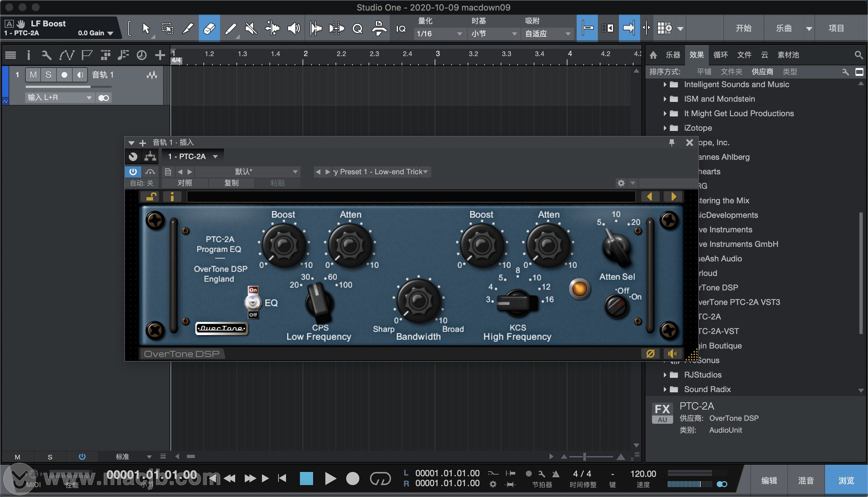Click the plugin info i icon
868x497 pixels.
[172, 197]
